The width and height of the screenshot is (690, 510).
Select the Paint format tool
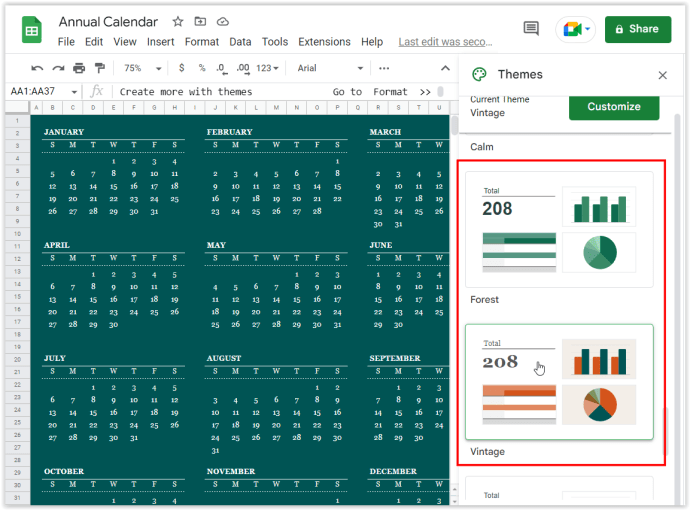point(100,68)
